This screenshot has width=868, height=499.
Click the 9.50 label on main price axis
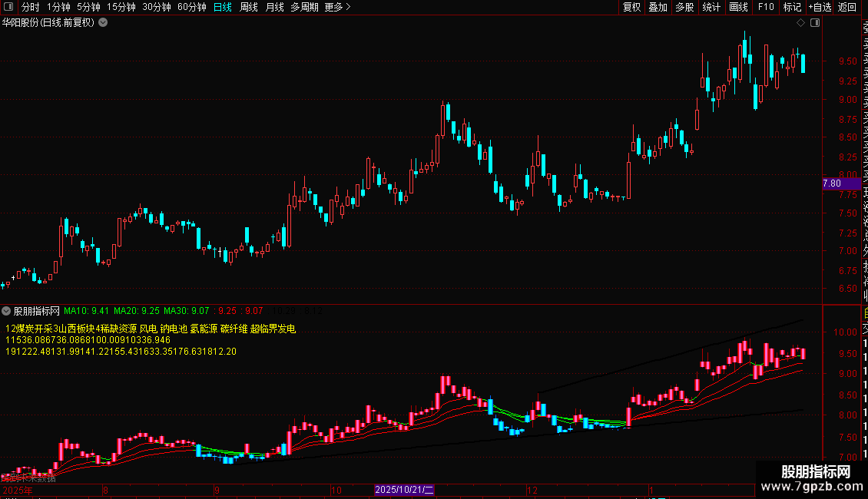coord(848,61)
